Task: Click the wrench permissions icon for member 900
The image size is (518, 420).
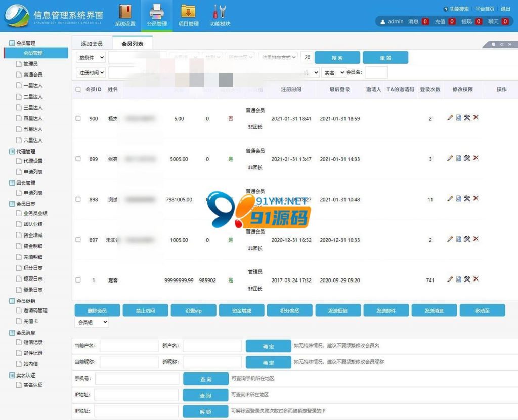Action: tap(467, 118)
